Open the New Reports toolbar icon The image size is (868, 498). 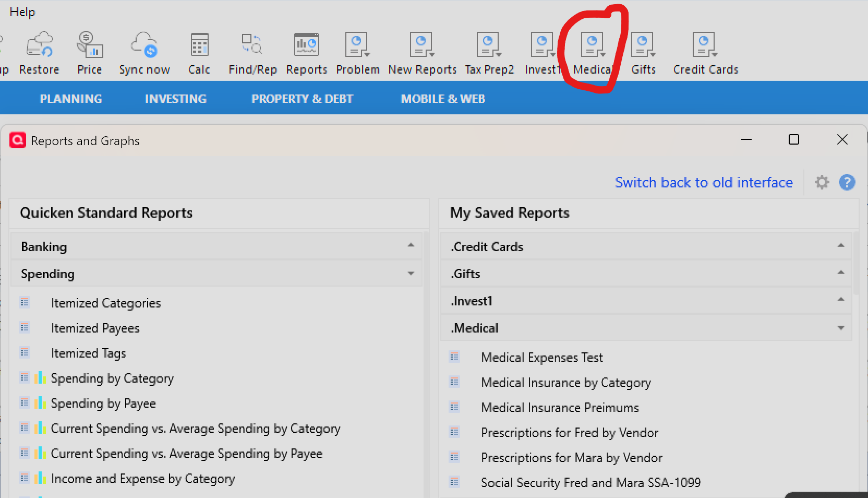(422, 45)
